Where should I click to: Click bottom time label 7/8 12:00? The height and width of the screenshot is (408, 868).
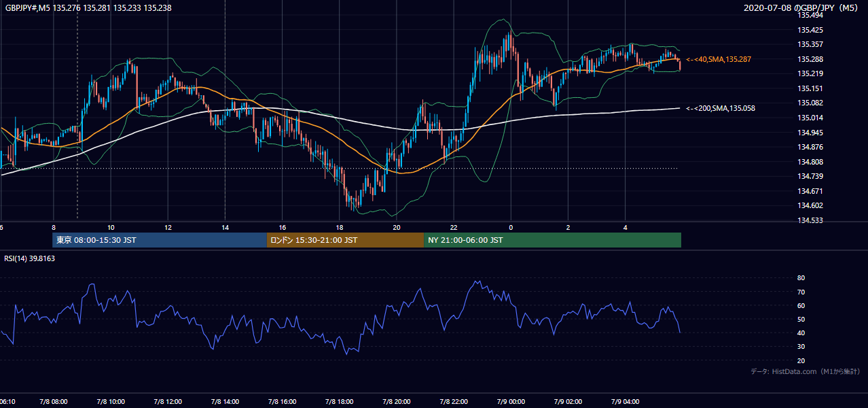(x=168, y=402)
